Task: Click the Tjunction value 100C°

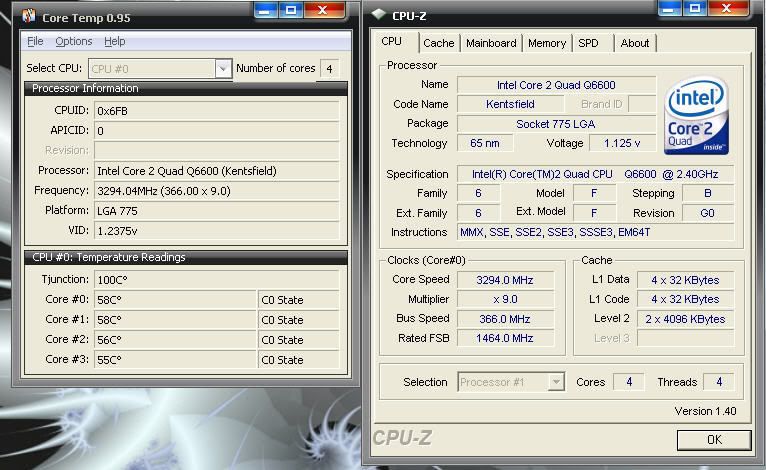Action: (216, 280)
